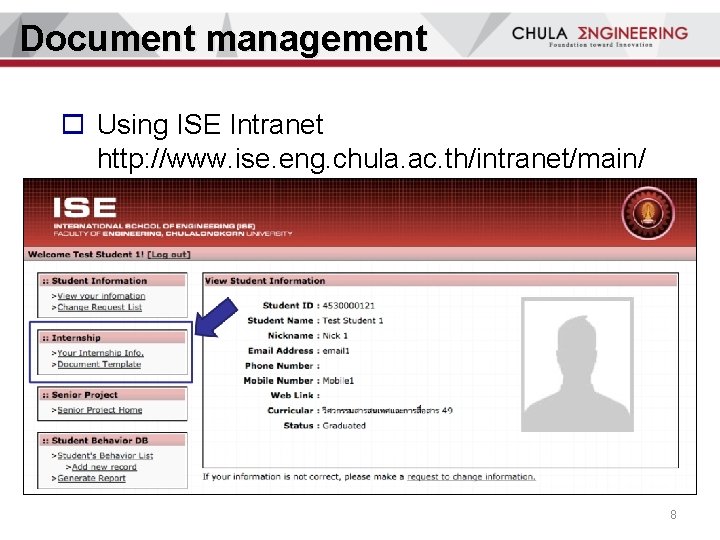Click the Chulalongkorn gear emblem logo
720x540 pixels.
pyautogui.click(x=648, y=213)
